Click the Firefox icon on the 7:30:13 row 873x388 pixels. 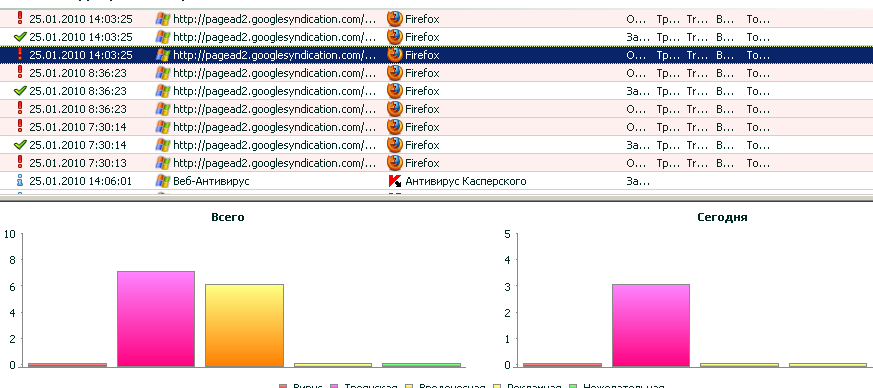pyautogui.click(x=395, y=163)
